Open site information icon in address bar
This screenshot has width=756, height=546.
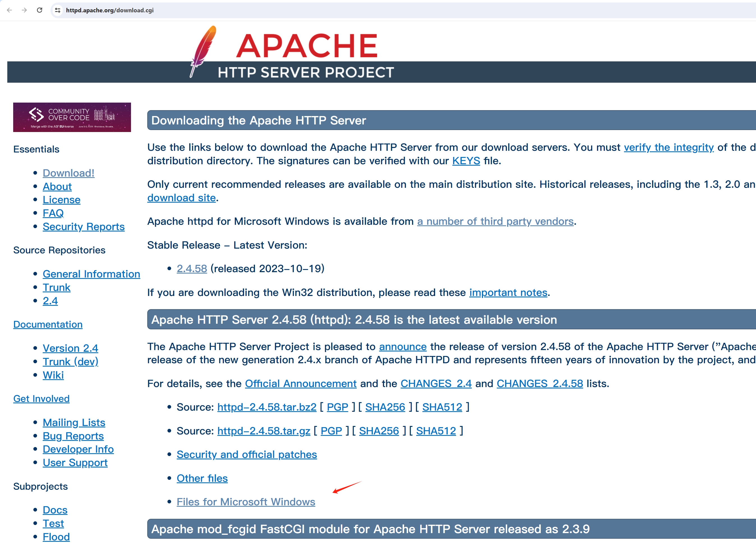point(58,10)
